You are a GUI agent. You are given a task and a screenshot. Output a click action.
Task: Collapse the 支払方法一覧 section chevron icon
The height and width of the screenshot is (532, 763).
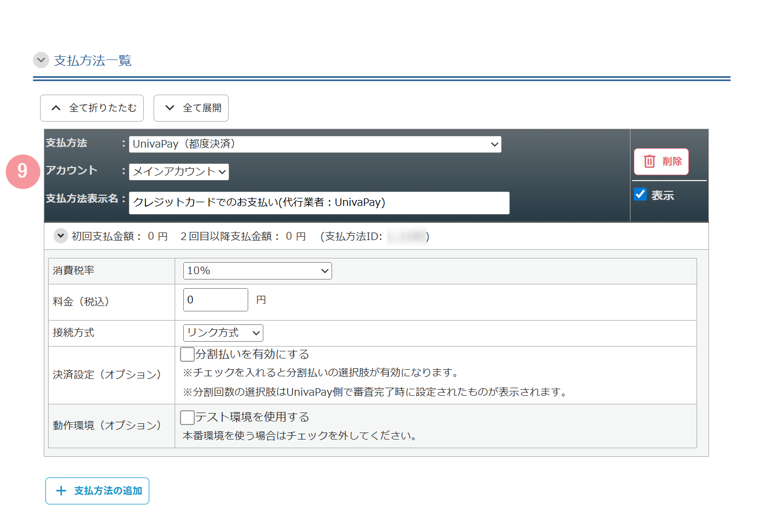[x=41, y=60]
